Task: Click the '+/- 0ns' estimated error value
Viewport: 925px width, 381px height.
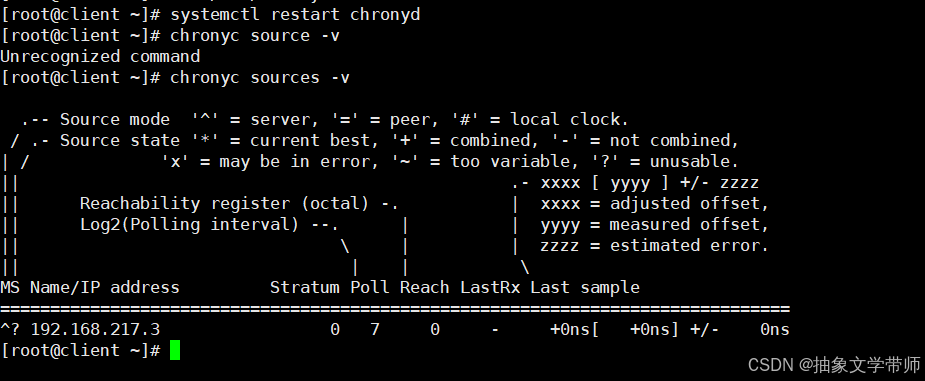Action: 740,329
